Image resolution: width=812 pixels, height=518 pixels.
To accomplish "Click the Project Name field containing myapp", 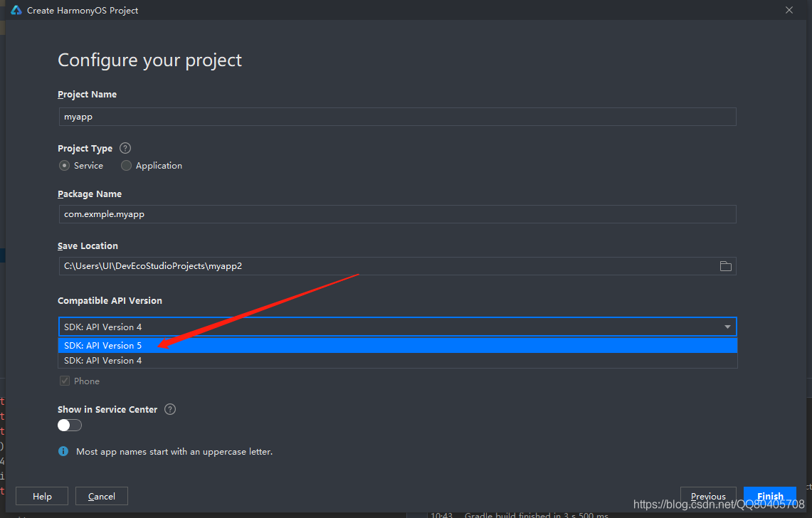I will pyautogui.click(x=398, y=117).
